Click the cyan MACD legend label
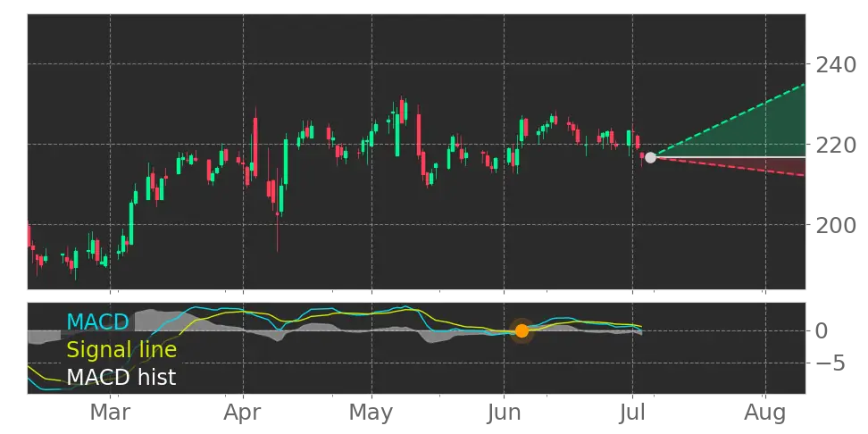This screenshot has height=434, width=868. click(98, 321)
